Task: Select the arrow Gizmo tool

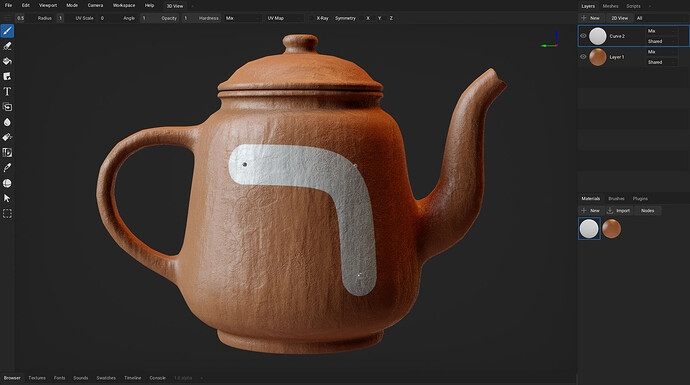Action: click(7, 198)
